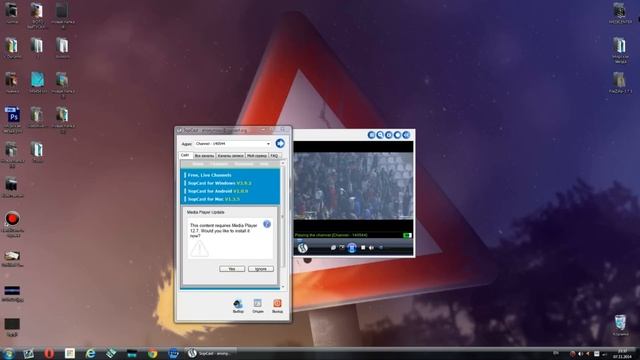Click the up arrow of the SopCast page scrollbar
Screen dimensions: 640x360
(x=283, y=163)
